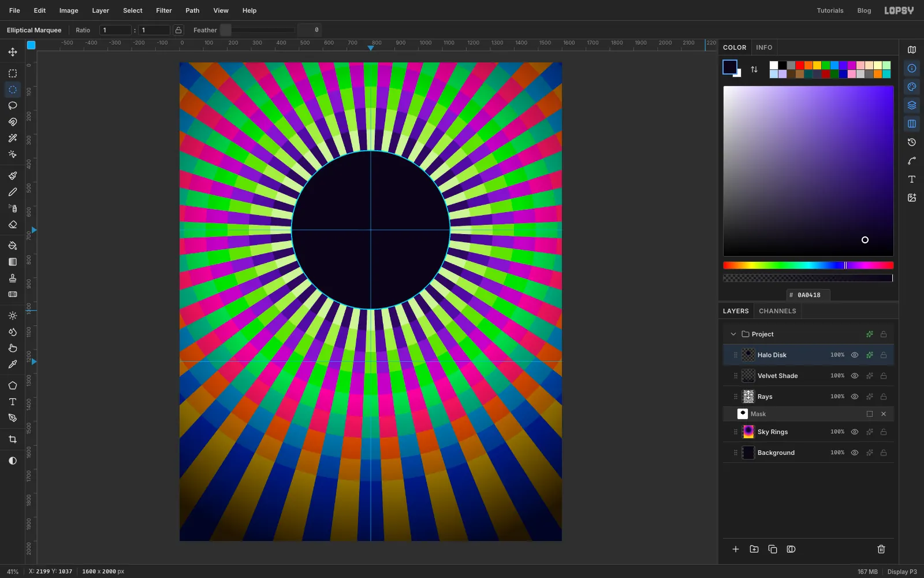Remove the Rays layer Mask

(884, 414)
